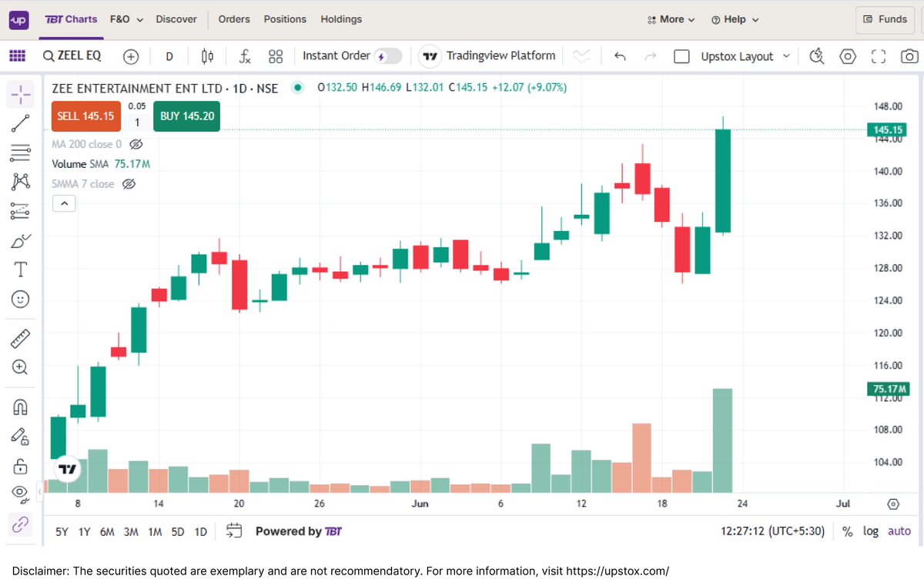This screenshot has height=586, width=924.
Task: Click the ZEEL EQ symbol search field
Action: tap(72, 56)
